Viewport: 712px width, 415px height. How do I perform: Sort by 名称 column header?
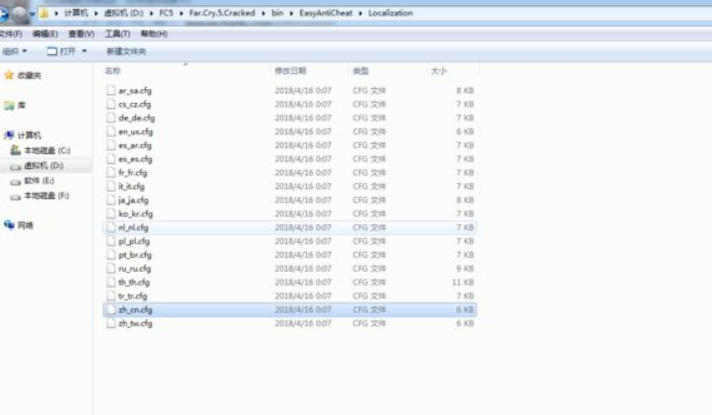(113, 71)
